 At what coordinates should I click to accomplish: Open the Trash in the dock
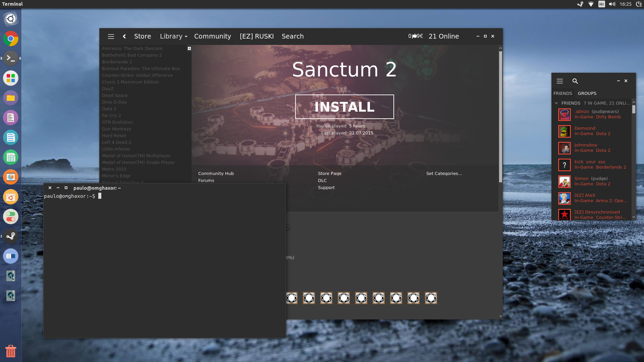pyautogui.click(x=11, y=351)
